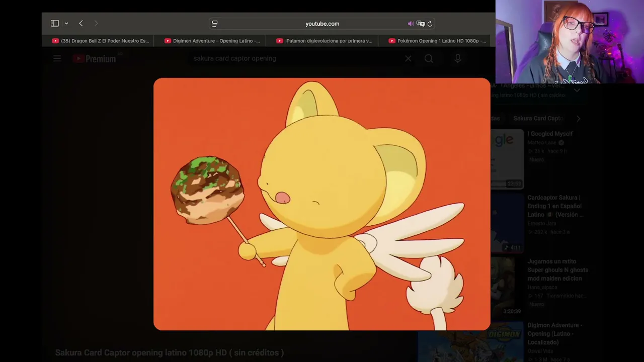Click the YouTube search magnifier button
This screenshot has height=362, width=644.
pos(429,59)
